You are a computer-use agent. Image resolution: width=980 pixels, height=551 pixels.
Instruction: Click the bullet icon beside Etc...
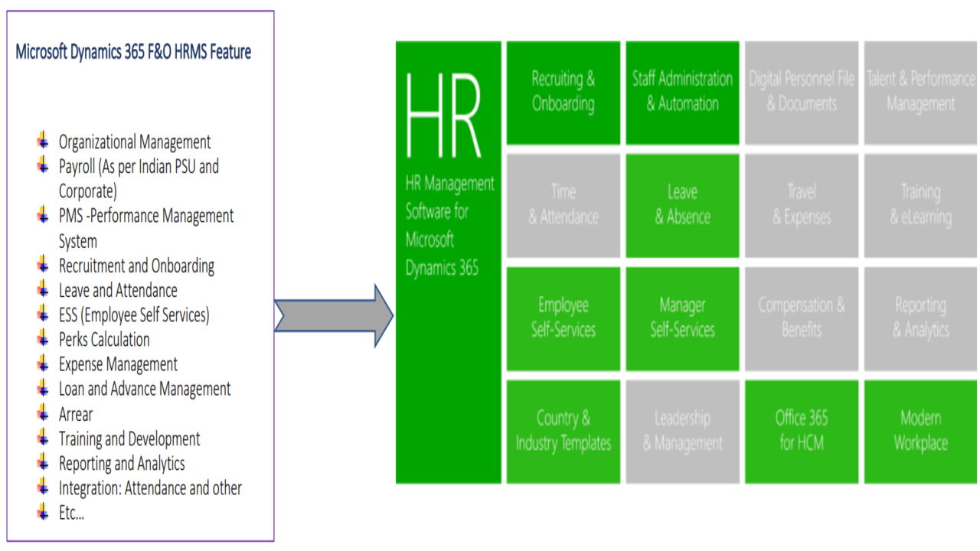pyautogui.click(x=44, y=512)
